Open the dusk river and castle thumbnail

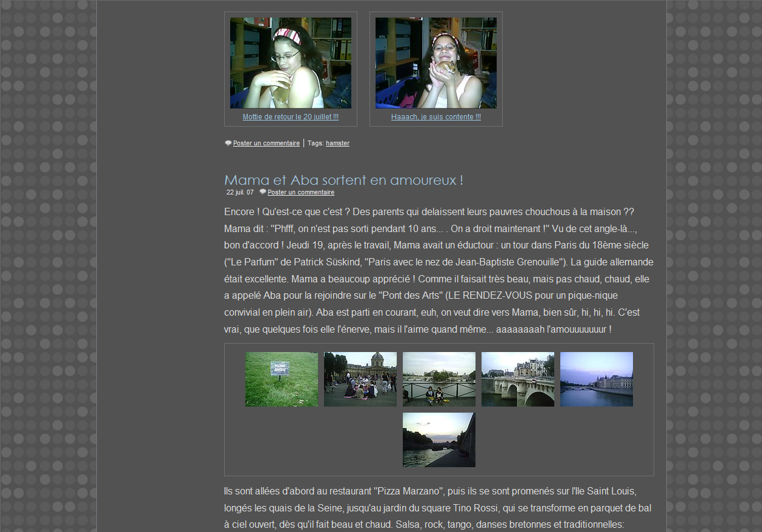[596, 379]
